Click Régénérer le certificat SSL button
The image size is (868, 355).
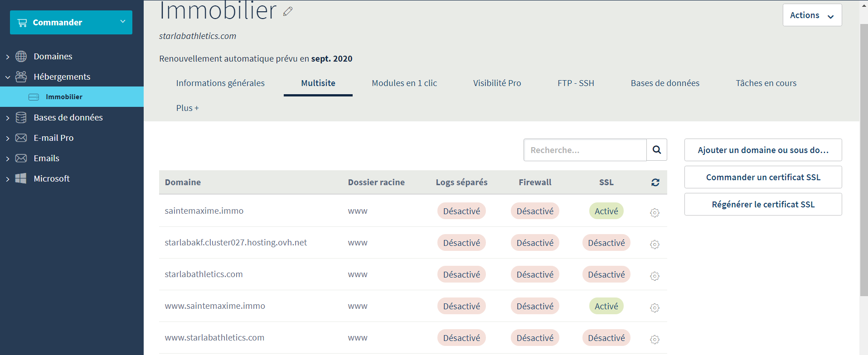click(x=763, y=204)
